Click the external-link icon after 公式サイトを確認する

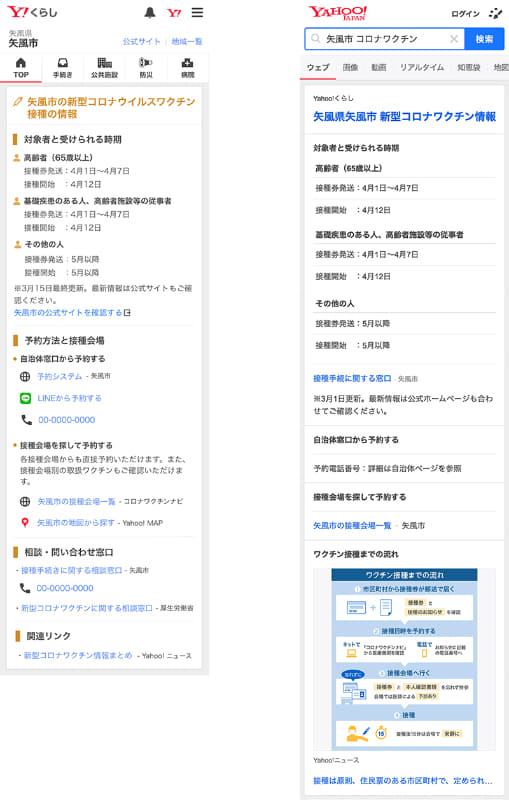click(x=127, y=312)
